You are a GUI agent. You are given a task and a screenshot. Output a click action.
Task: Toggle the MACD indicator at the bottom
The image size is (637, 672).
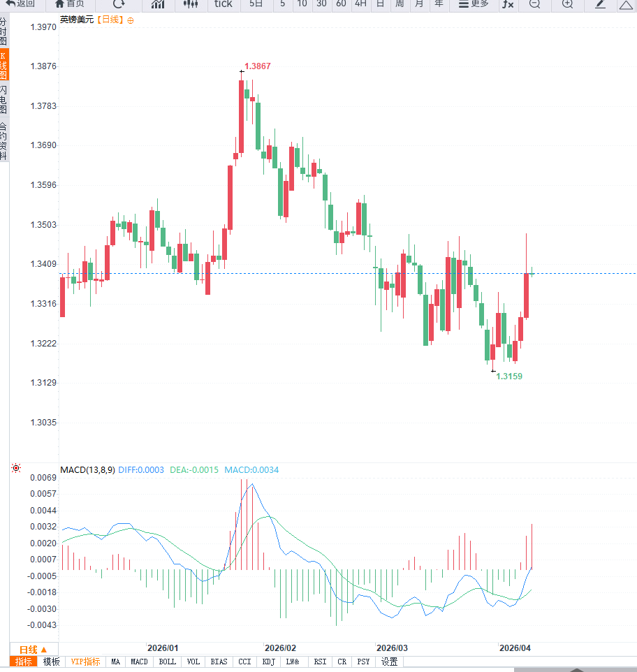click(139, 662)
